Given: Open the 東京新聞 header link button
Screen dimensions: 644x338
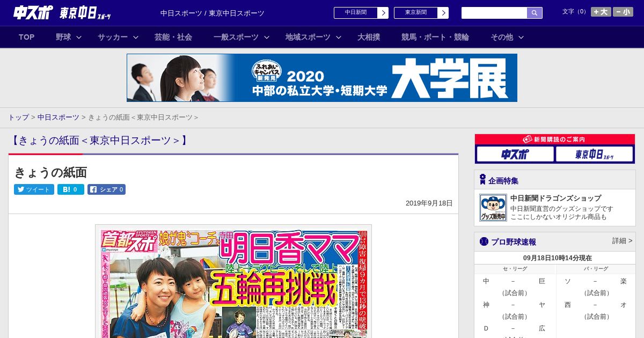Looking at the screenshot, I should click(x=421, y=13).
